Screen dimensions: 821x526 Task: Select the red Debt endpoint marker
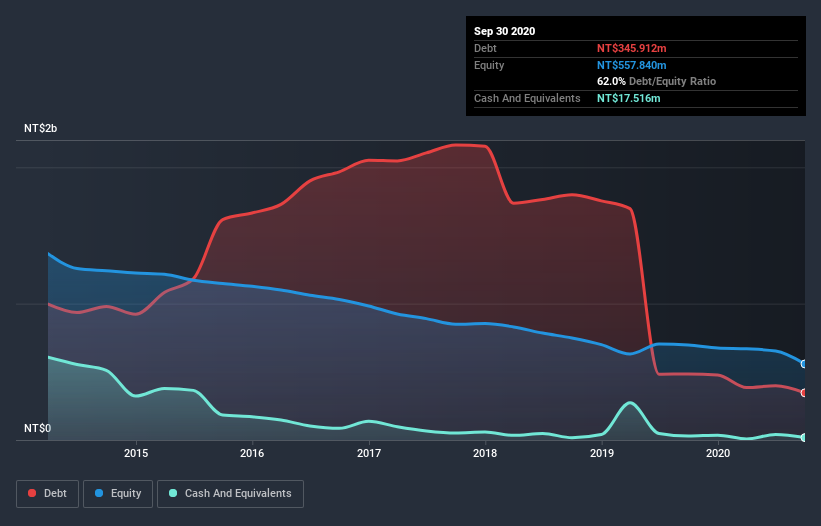[804, 393]
